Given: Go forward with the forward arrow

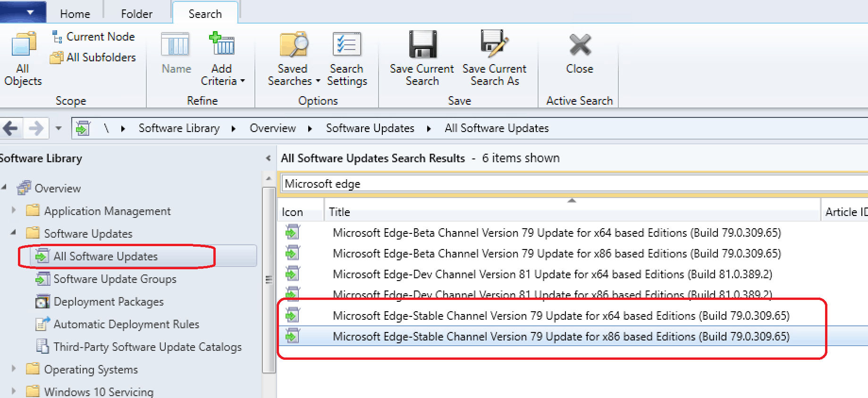Looking at the screenshot, I should click(x=36, y=128).
